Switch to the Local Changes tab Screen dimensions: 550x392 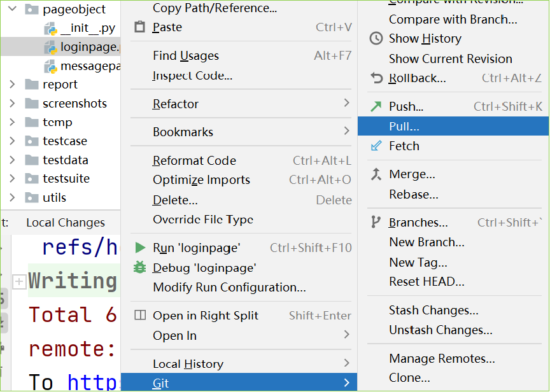(66, 223)
